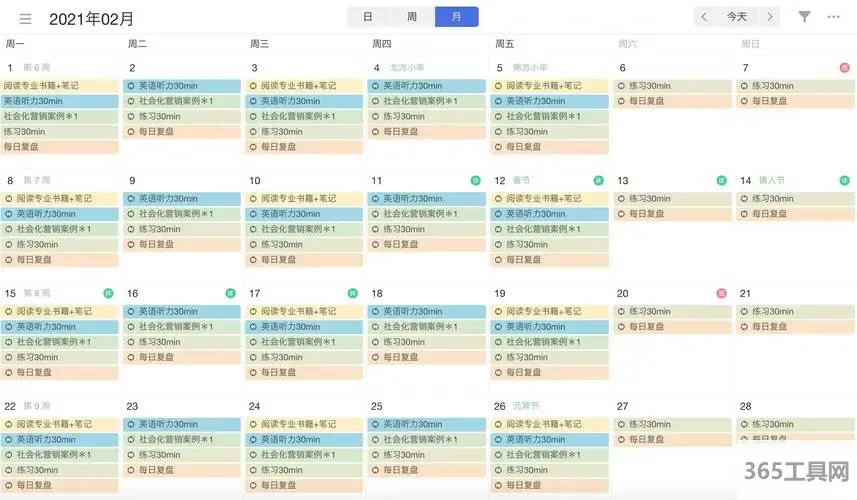
Task: Go to previous month with left chevron
Action: tap(705, 17)
